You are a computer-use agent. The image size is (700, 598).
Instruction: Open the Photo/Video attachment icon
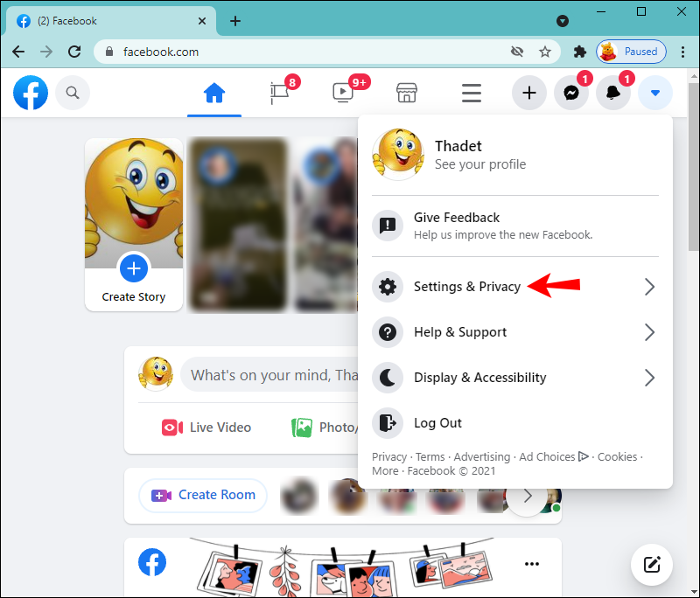coord(302,428)
